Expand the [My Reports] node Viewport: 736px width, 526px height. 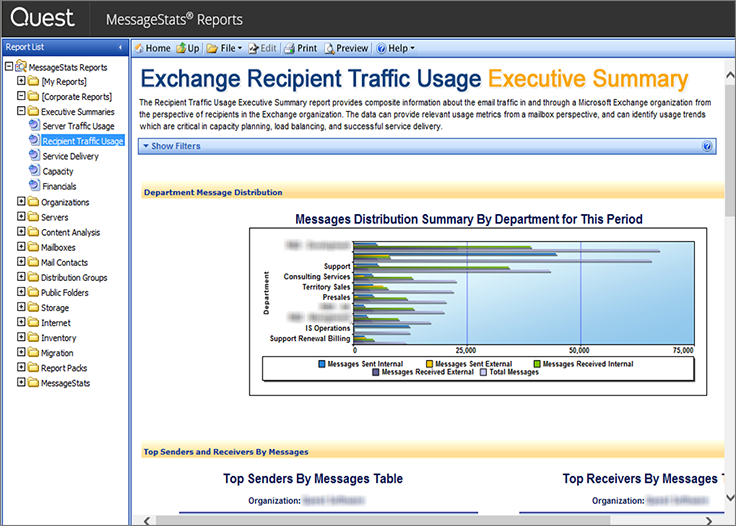[21, 81]
